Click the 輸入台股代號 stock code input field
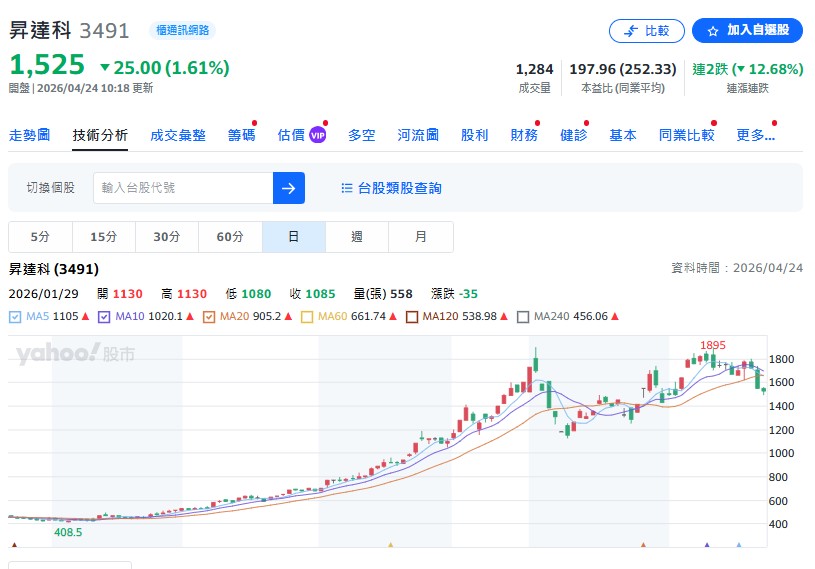 click(182, 188)
